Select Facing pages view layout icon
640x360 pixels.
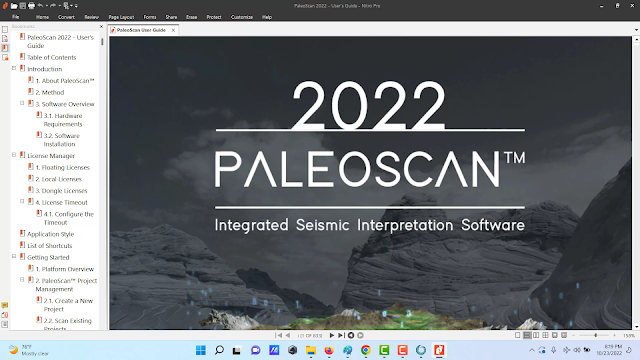click(536, 335)
